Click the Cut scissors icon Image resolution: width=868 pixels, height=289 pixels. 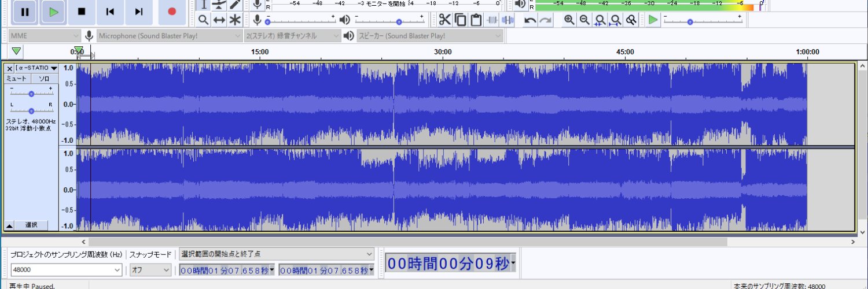pyautogui.click(x=444, y=20)
